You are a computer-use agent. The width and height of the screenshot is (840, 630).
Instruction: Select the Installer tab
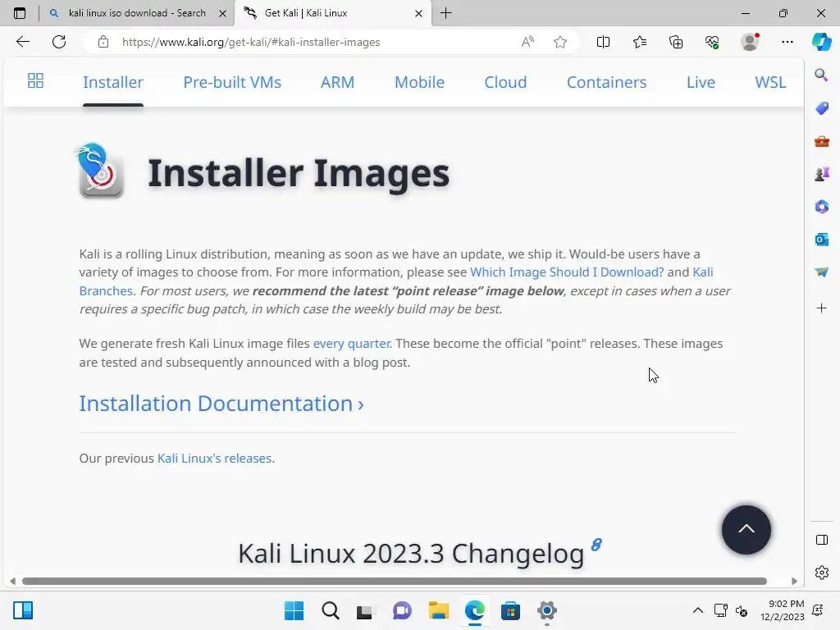113,82
